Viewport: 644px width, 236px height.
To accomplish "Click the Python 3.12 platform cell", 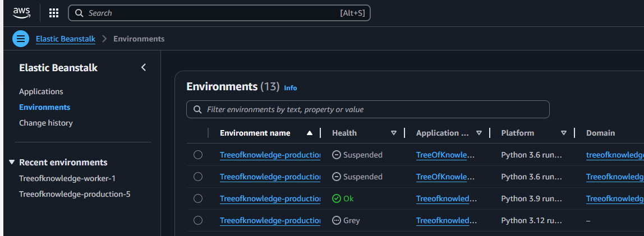I will [531, 220].
